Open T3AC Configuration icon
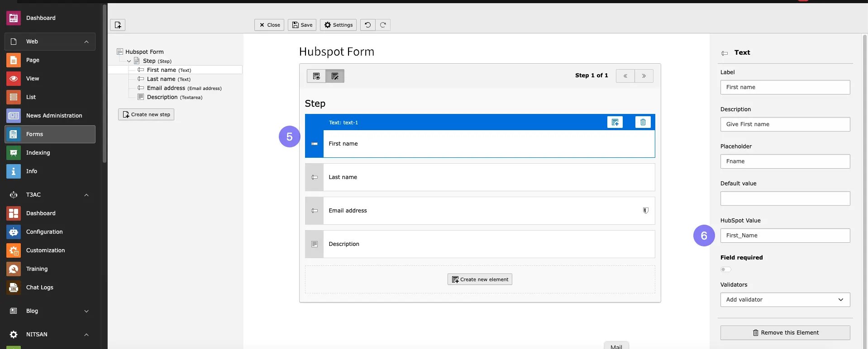The height and width of the screenshot is (349, 868). 14,232
